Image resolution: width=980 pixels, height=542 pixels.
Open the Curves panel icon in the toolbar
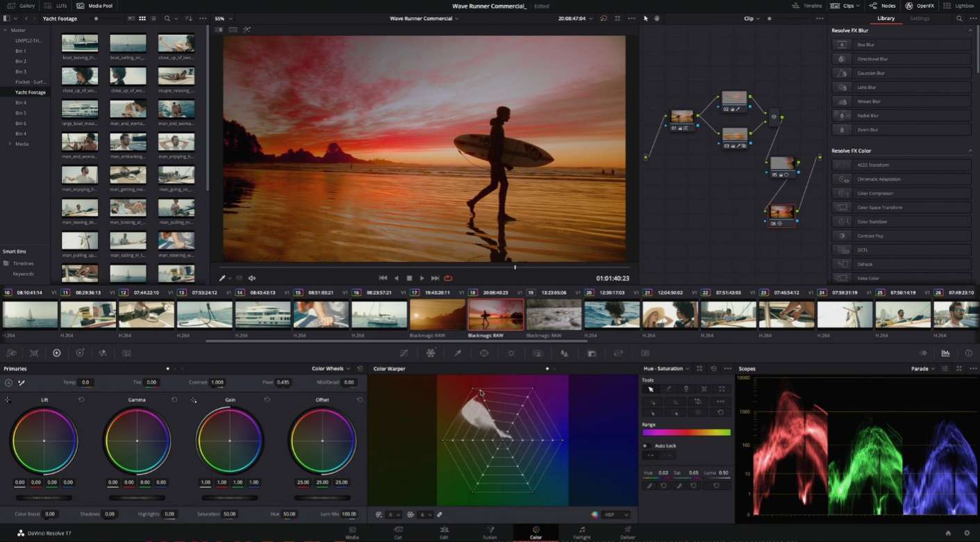click(404, 353)
